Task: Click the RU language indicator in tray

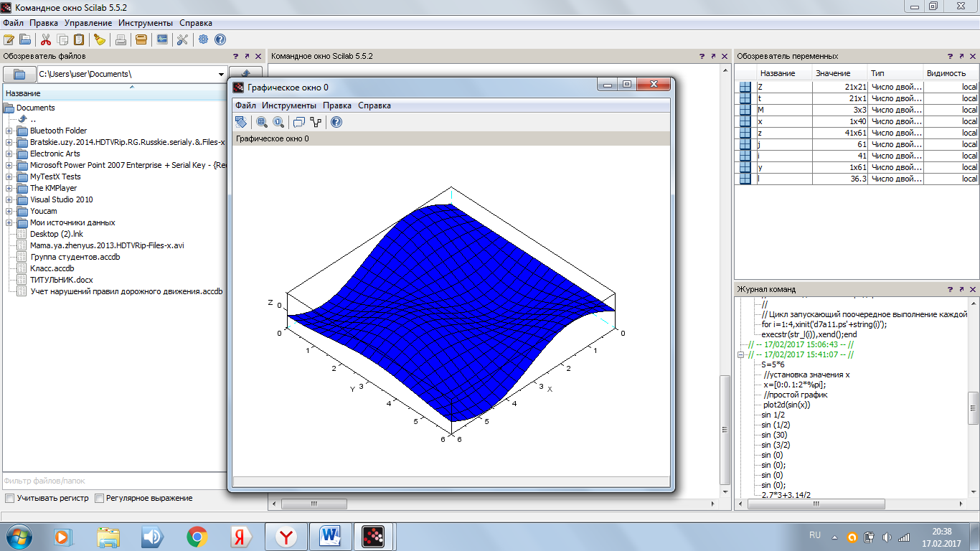Action: (x=815, y=535)
